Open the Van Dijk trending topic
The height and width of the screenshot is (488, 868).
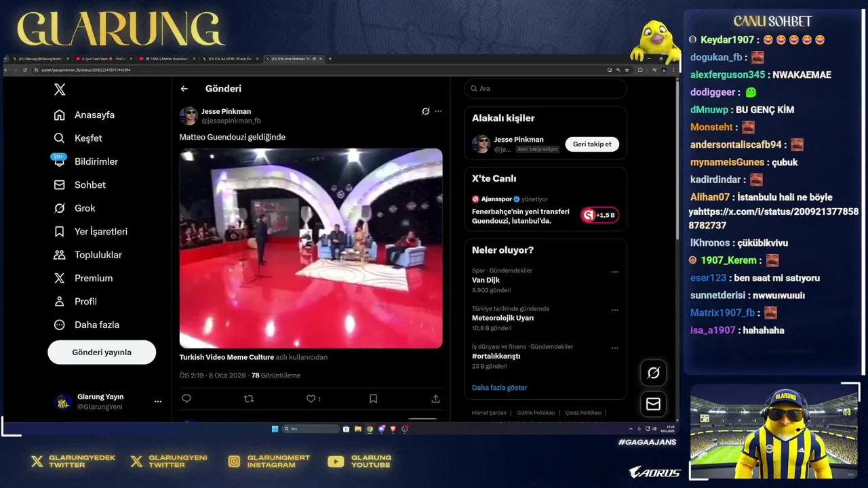[486, 280]
